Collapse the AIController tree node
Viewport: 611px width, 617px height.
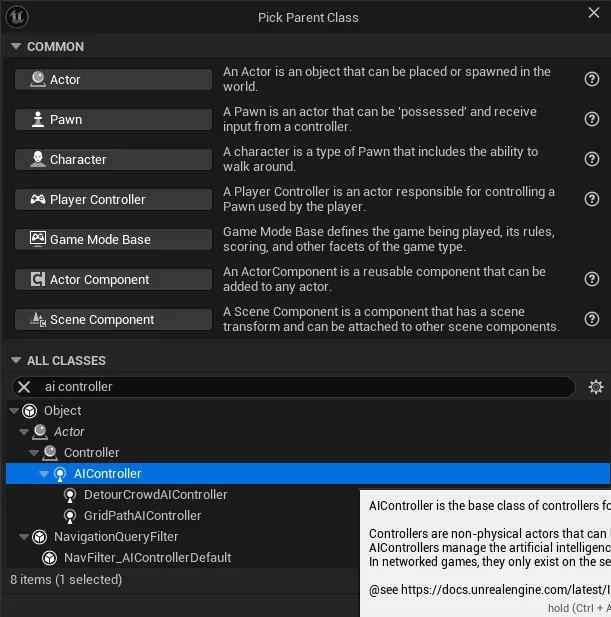[x=44, y=474]
